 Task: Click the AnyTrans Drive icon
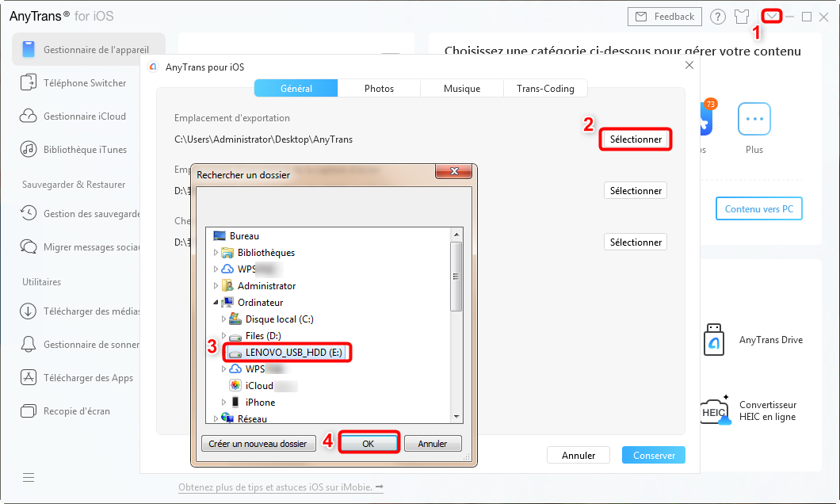tap(714, 340)
